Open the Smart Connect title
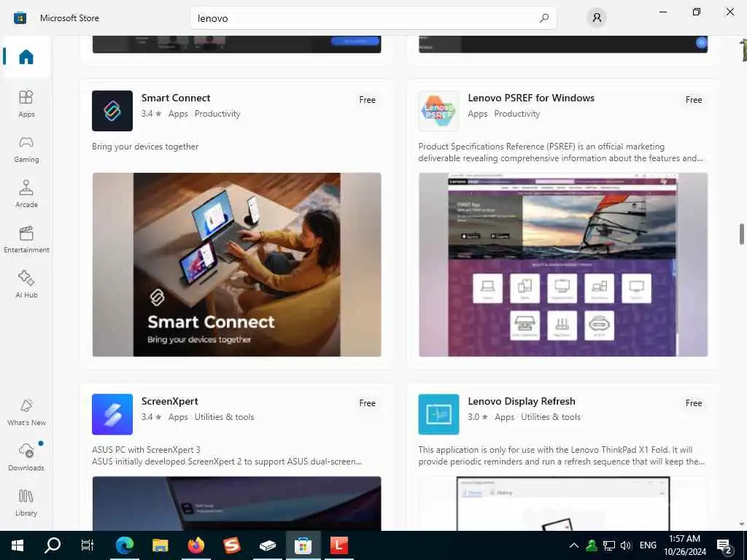Viewport: 747px width, 560px height. click(x=176, y=98)
